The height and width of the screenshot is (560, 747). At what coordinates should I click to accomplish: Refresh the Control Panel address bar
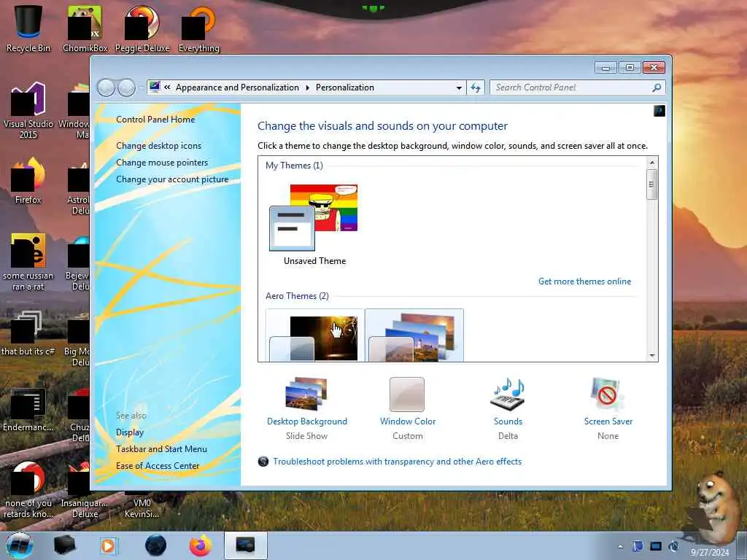[476, 87]
